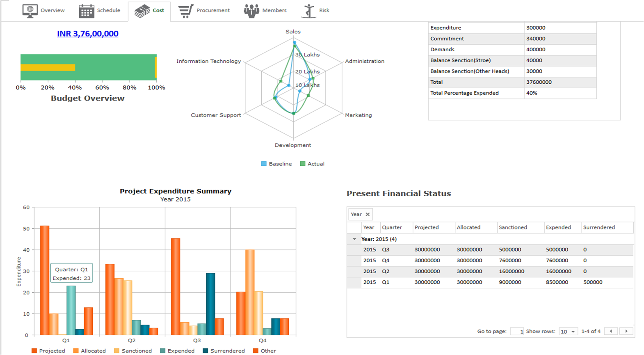This screenshot has width=644, height=355.
Task: Click the Members people group icon
Action: point(251,11)
